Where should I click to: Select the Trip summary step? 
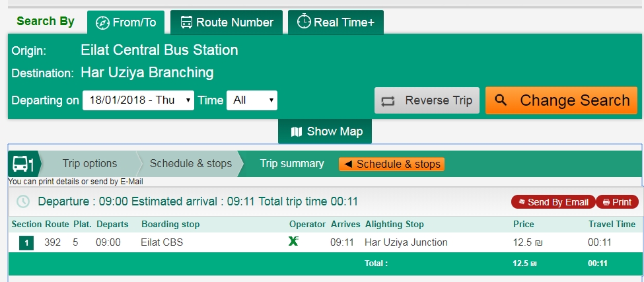point(291,163)
